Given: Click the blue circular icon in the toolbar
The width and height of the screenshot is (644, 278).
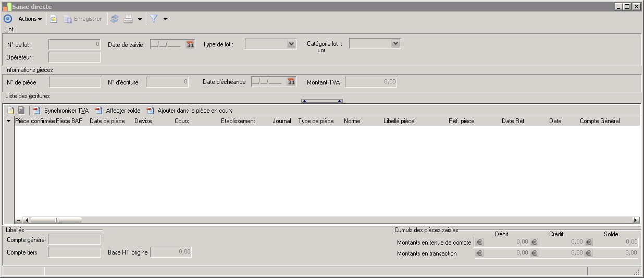Looking at the screenshot, I should 7,19.
